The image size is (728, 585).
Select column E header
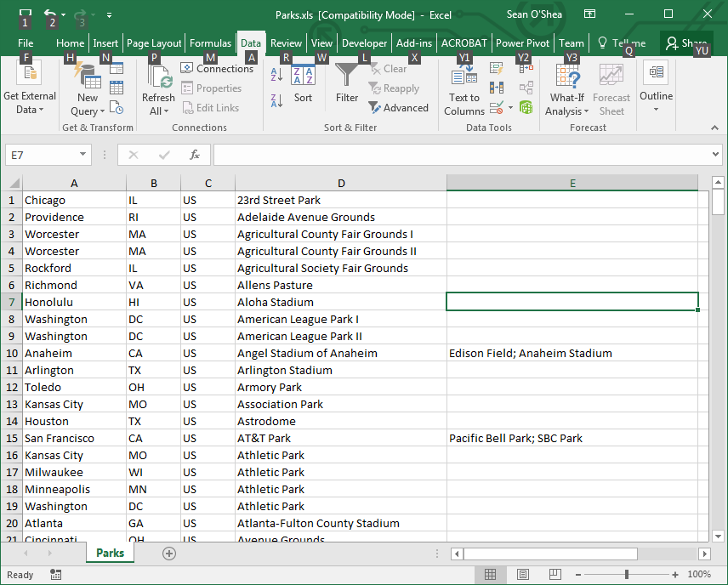(x=572, y=183)
